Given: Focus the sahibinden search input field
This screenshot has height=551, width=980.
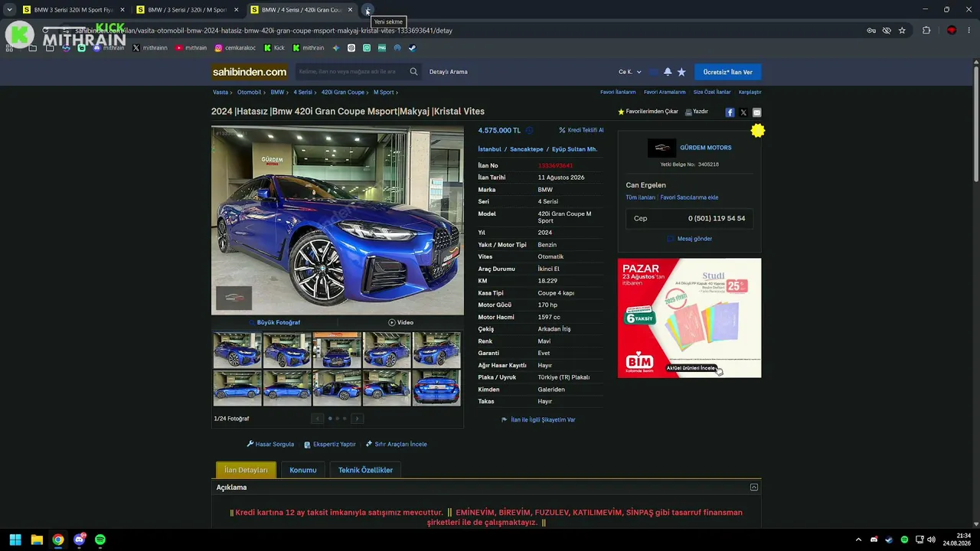Looking at the screenshot, I should click(x=351, y=72).
